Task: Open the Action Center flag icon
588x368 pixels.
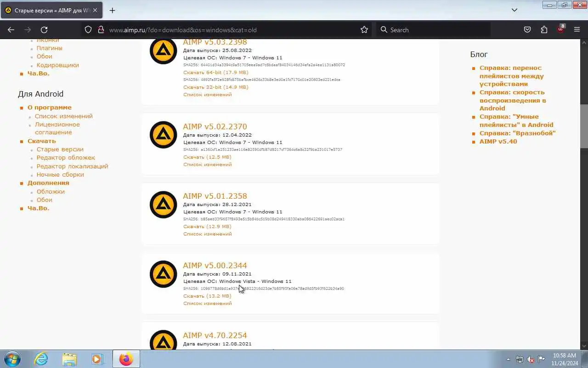Action: click(x=542, y=359)
